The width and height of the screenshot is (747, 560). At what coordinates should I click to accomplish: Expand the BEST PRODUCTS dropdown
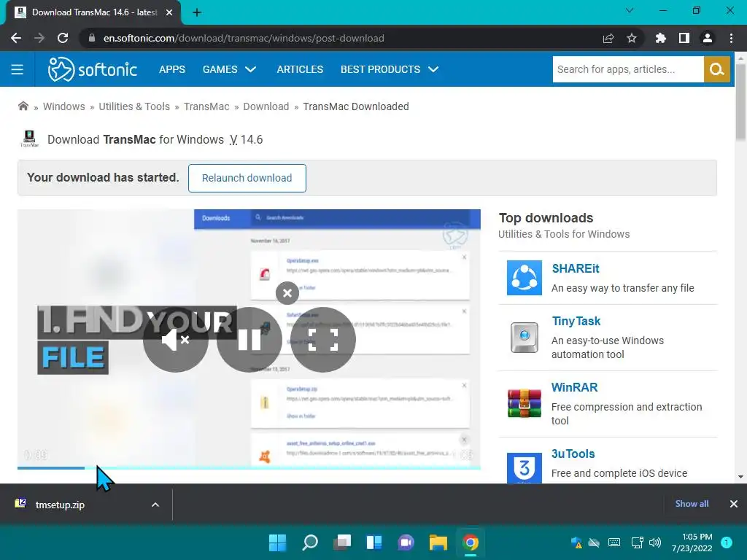click(x=390, y=69)
